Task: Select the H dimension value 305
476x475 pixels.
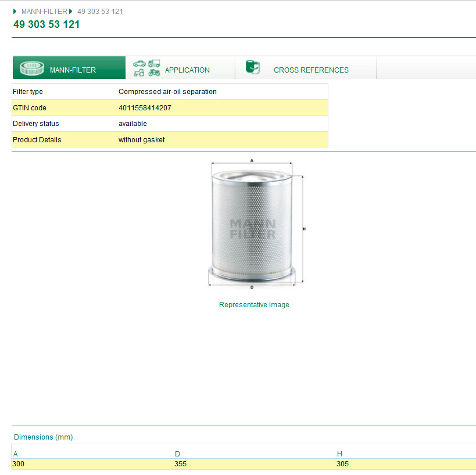Action: click(342, 464)
